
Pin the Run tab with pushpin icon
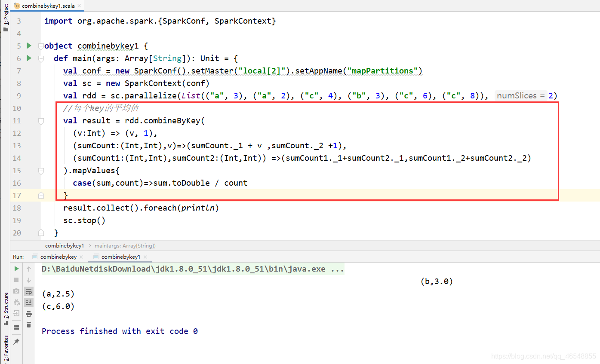click(16, 341)
